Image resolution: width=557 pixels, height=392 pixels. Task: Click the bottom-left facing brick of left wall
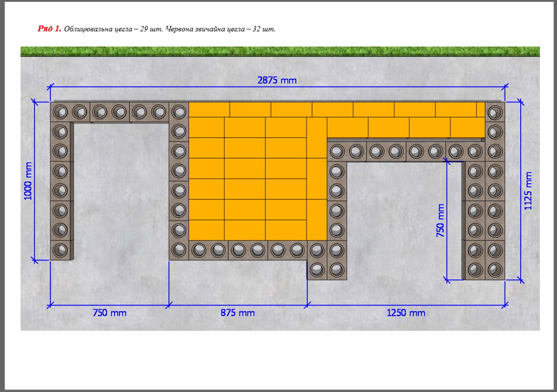pyautogui.click(x=60, y=250)
